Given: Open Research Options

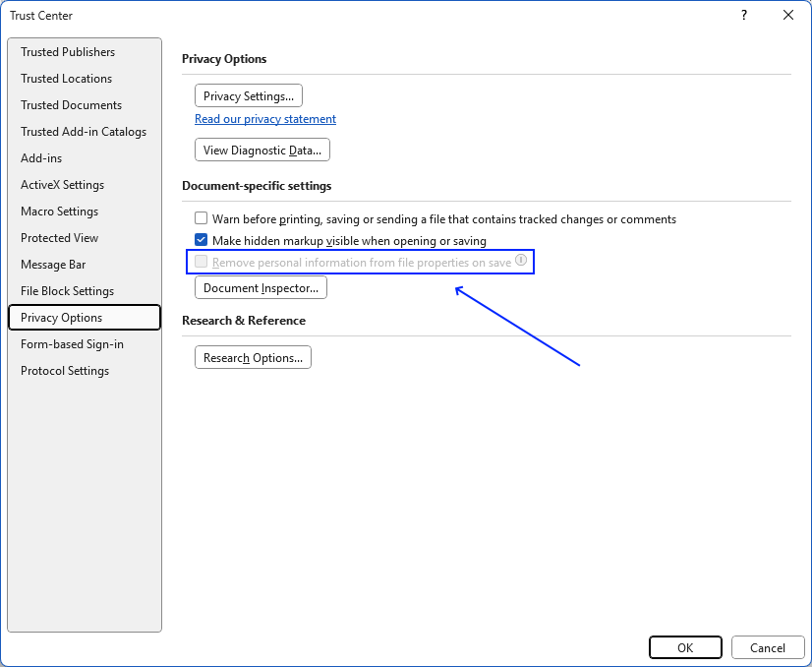Looking at the screenshot, I should [253, 357].
